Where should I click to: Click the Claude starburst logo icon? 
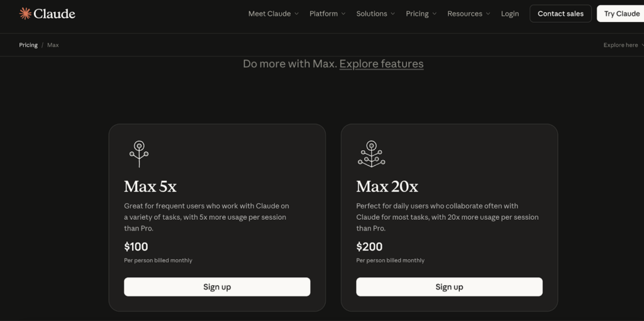tap(25, 13)
